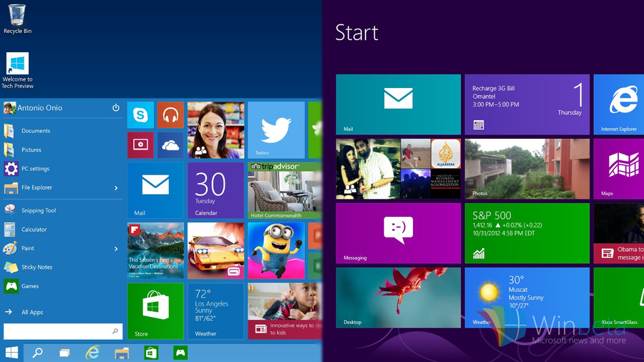Open the Twitter tile
The image size is (644, 362).
coord(276,130)
